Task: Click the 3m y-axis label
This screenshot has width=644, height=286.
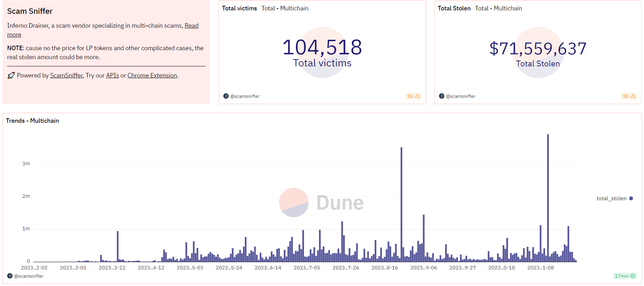Action: click(x=26, y=164)
